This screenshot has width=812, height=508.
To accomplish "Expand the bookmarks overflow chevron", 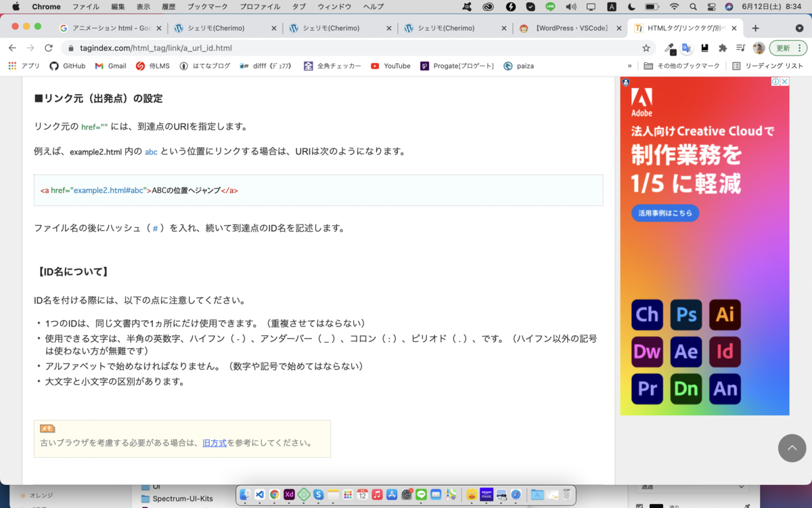I will 629,66.
